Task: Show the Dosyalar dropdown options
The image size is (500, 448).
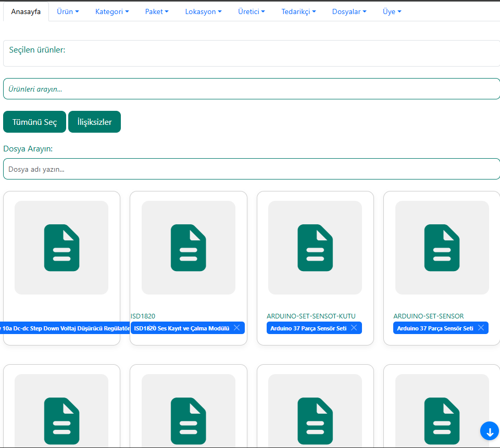Action: (349, 11)
